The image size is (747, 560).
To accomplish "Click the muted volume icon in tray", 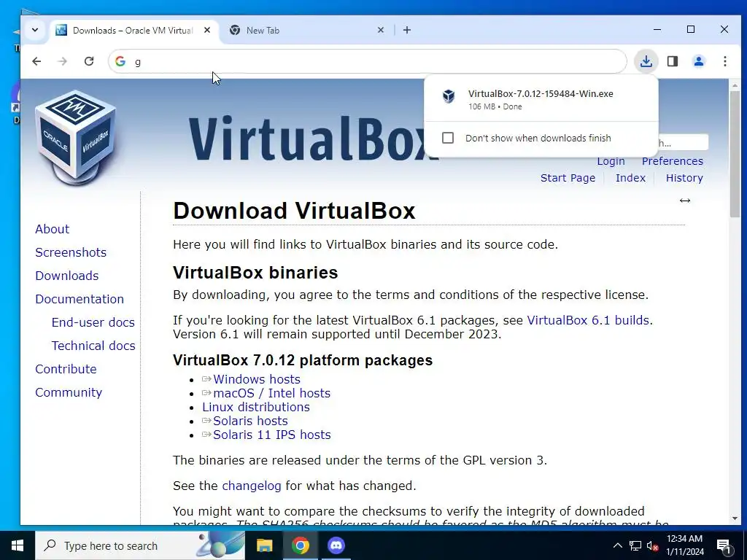I will (652, 545).
